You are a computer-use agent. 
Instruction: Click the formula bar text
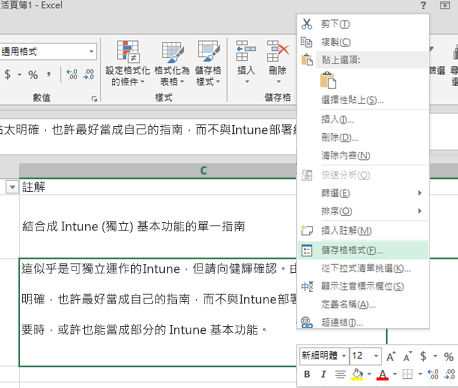point(148,130)
